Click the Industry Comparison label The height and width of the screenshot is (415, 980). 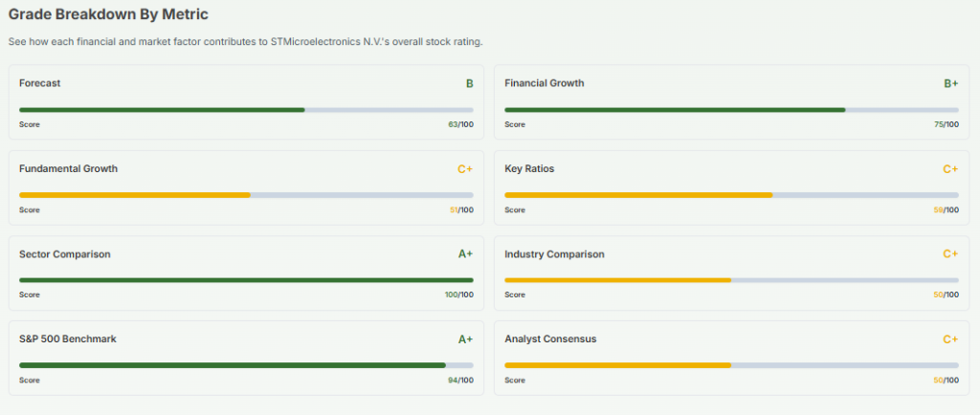[x=554, y=254]
